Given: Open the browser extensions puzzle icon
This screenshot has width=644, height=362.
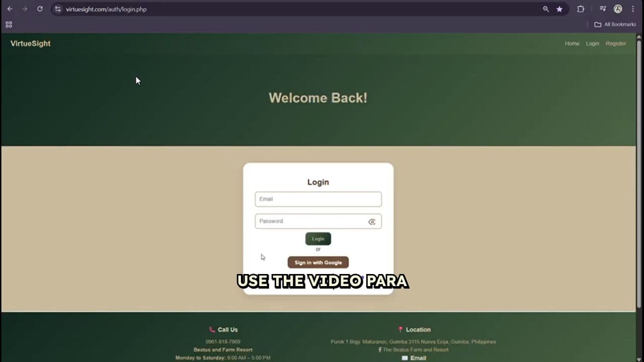Looking at the screenshot, I should pyautogui.click(x=581, y=9).
